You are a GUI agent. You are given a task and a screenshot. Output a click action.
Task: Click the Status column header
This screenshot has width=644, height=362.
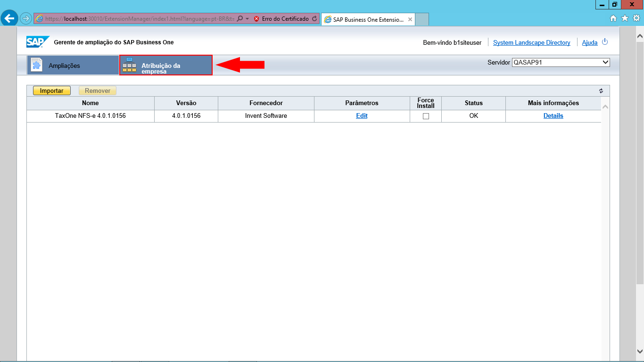(x=473, y=103)
